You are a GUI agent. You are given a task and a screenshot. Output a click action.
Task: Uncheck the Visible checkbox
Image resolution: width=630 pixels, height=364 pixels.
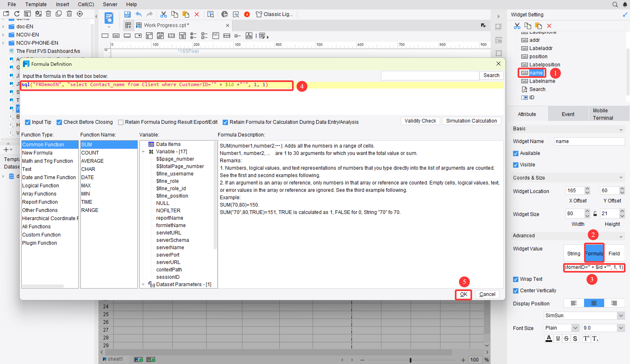pos(516,165)
